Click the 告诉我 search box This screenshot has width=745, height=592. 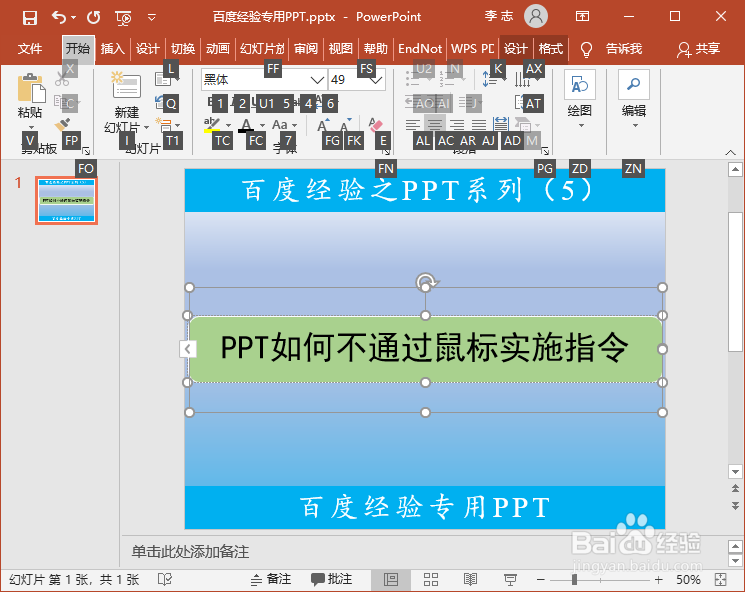[x=624, y=48]
